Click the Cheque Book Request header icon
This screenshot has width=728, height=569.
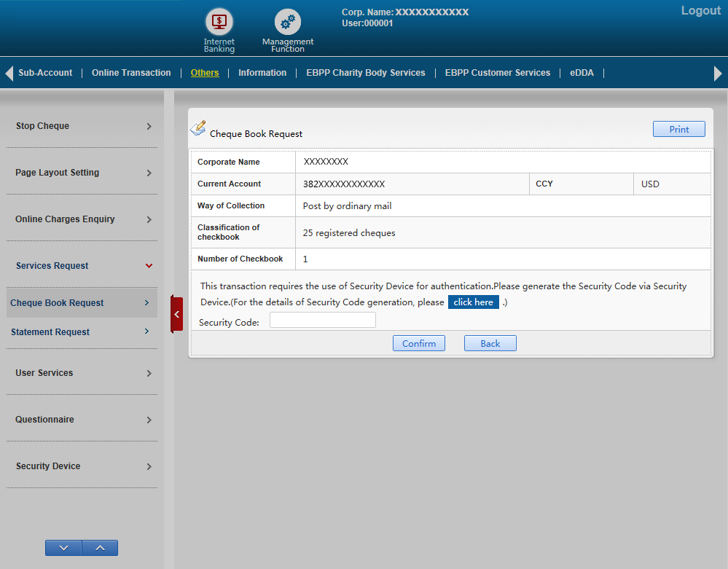click(198, 129)
